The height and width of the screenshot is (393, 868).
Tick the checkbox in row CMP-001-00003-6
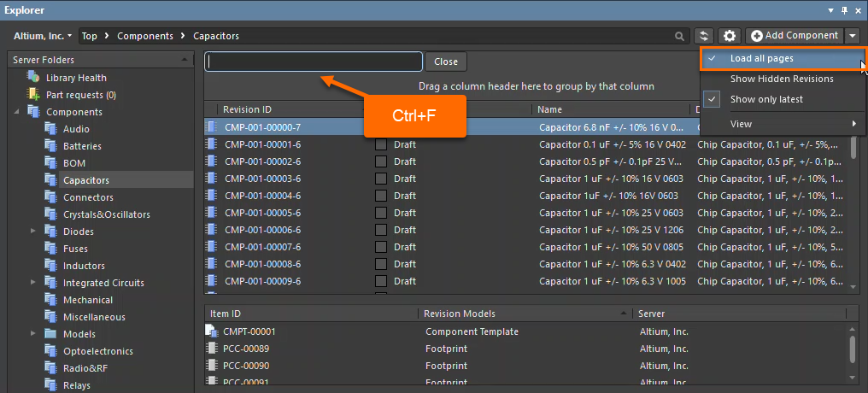381,179
